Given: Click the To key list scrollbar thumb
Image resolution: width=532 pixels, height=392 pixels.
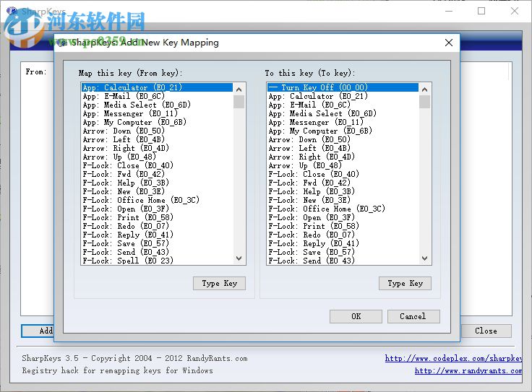Looking at the screenshot, I should pos(424,102).
